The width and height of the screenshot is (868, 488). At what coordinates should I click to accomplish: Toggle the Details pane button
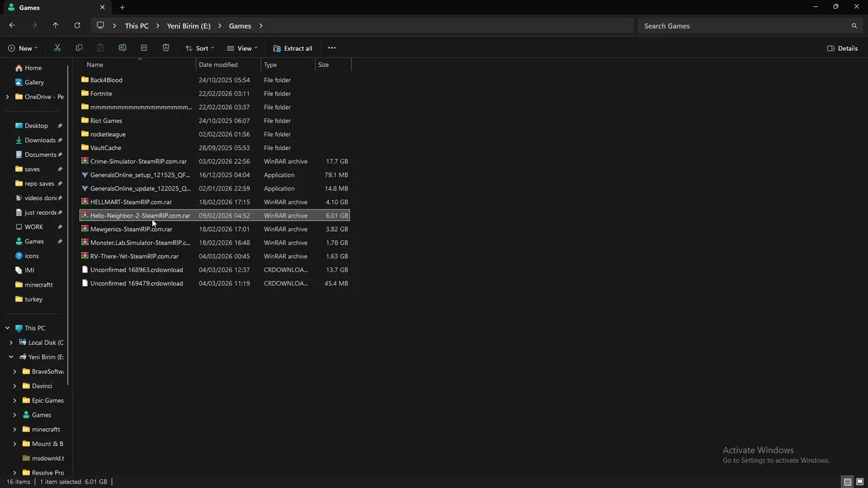[842, 48]
